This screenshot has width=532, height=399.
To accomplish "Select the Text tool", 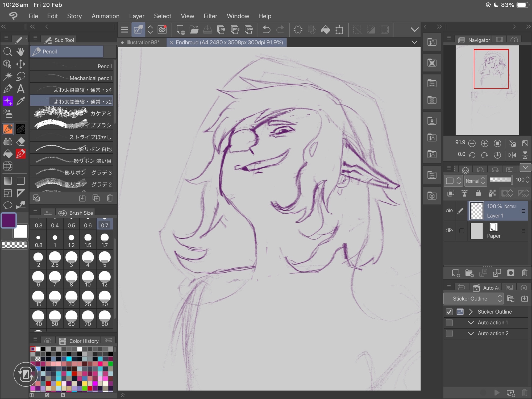I will (x=21, y=89).
